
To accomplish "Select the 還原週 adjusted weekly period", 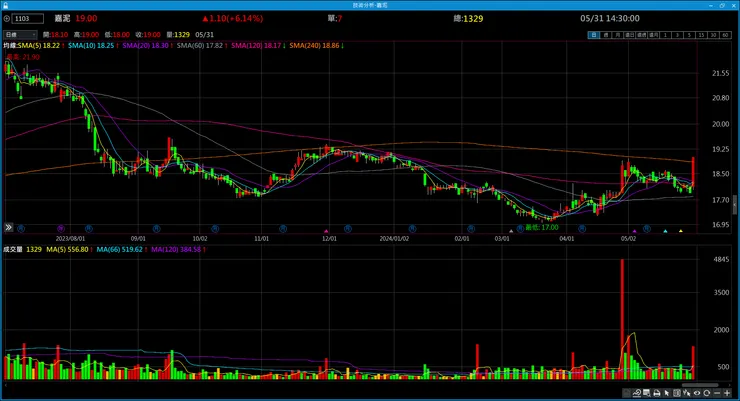I will pos(642,35).
